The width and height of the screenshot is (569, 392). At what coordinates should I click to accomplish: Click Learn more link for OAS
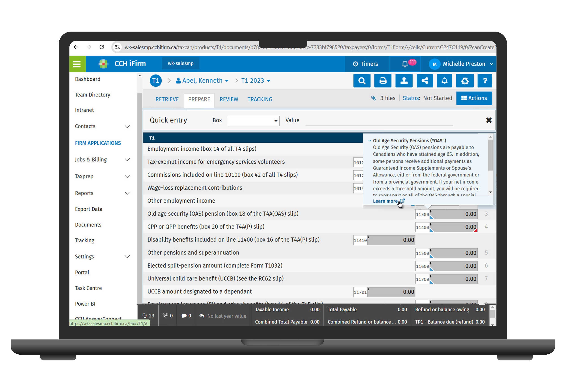click(x=386, y=201)
